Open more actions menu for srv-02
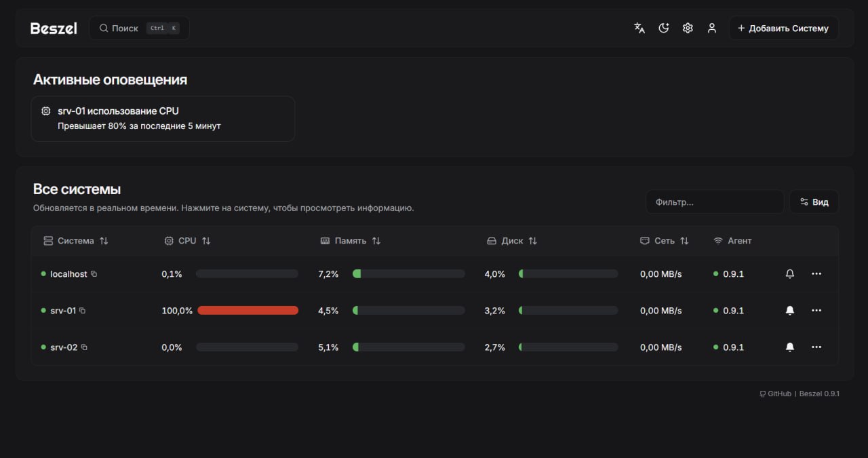This screenshot has width=868, height=458. [x=816, y=347]
